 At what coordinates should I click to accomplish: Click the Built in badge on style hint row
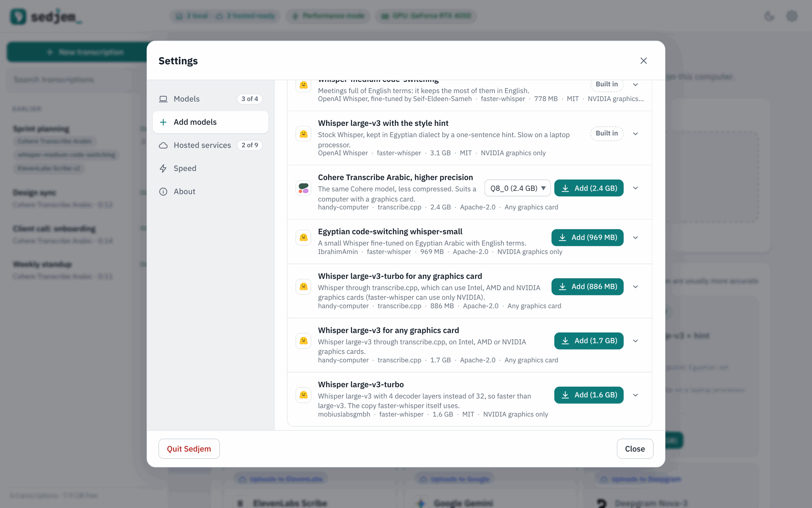pos(607,133)
